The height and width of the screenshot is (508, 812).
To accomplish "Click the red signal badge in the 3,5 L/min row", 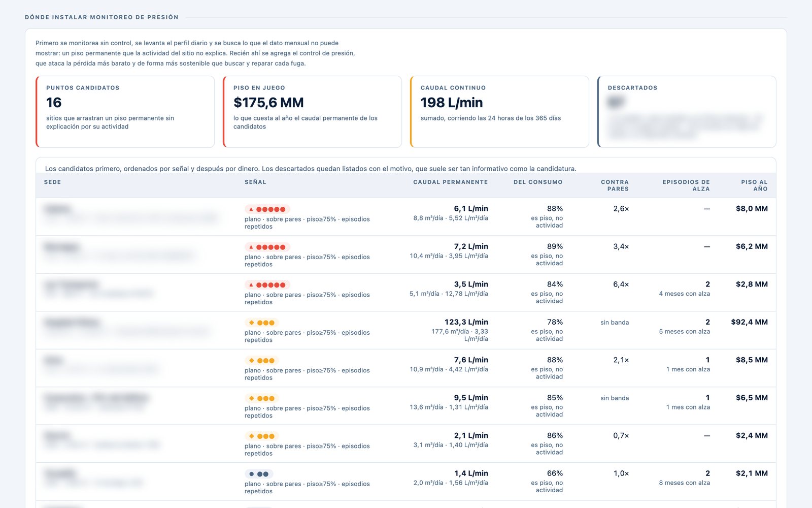I will click(267, 285).
